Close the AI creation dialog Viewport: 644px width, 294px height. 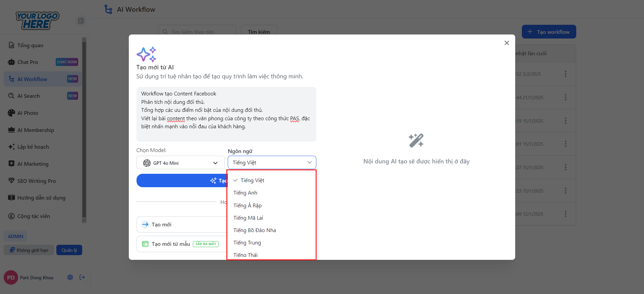point(506,43)
